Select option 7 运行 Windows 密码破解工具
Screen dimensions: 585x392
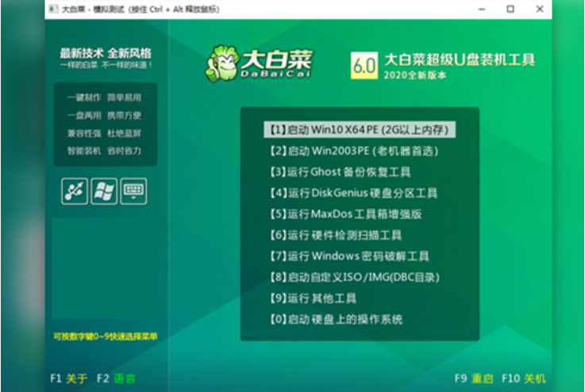pyautogui.click(x=349, y=256)
